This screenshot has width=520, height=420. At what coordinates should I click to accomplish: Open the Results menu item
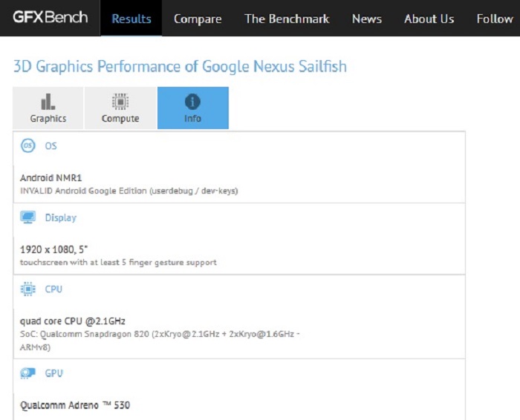[x=131, y=19]
